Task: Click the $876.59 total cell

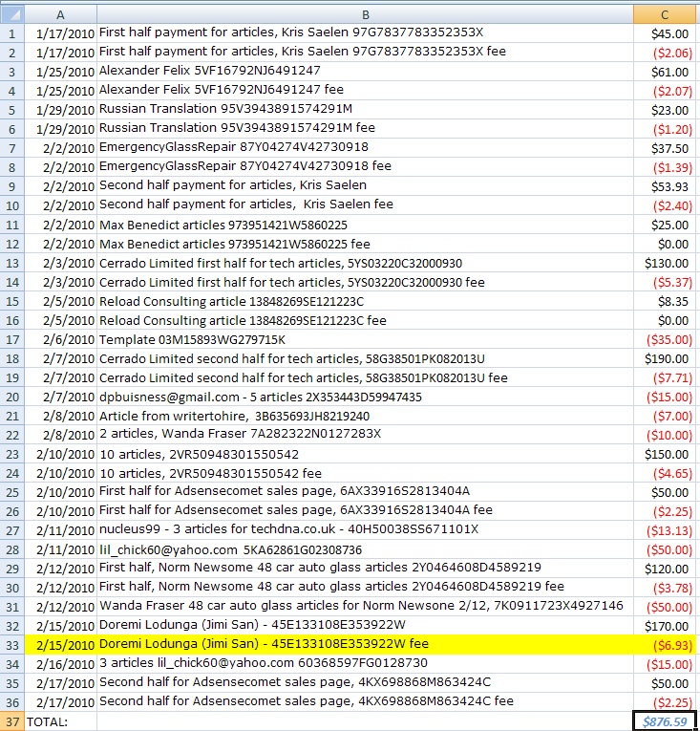Action: pos(665,721)
